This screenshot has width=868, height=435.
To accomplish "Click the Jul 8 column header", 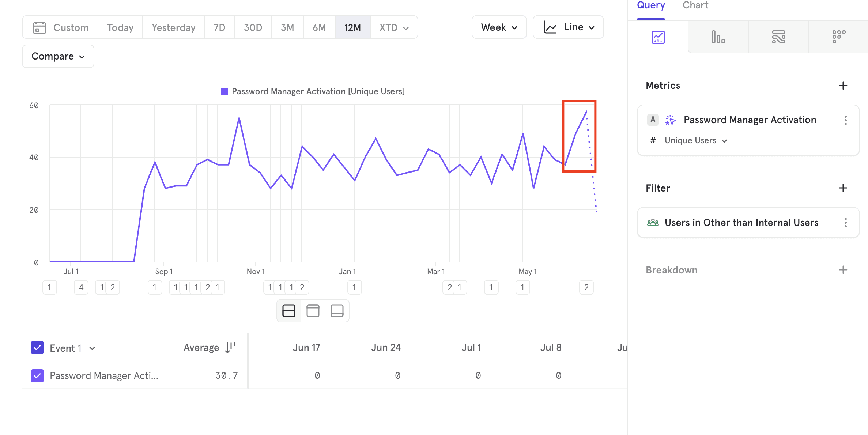I will pyautogui.click(x=551, y=348).
